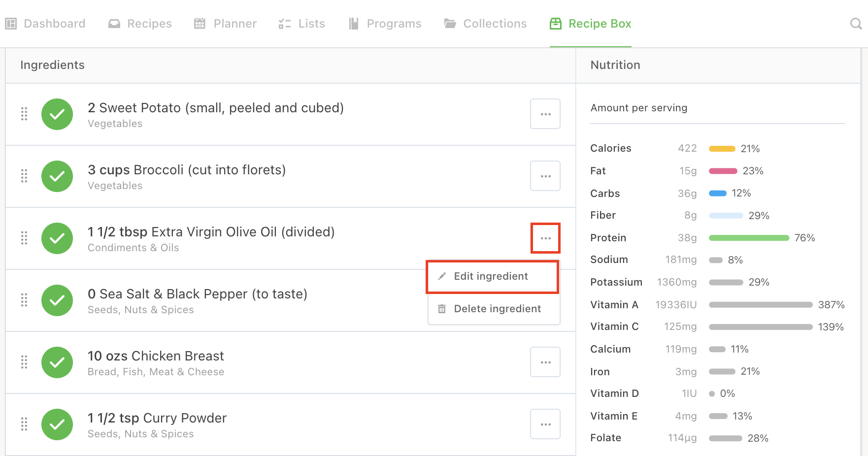Click the Collections folder icon
The image size is (868, 456).
click(x=450, y=24)
